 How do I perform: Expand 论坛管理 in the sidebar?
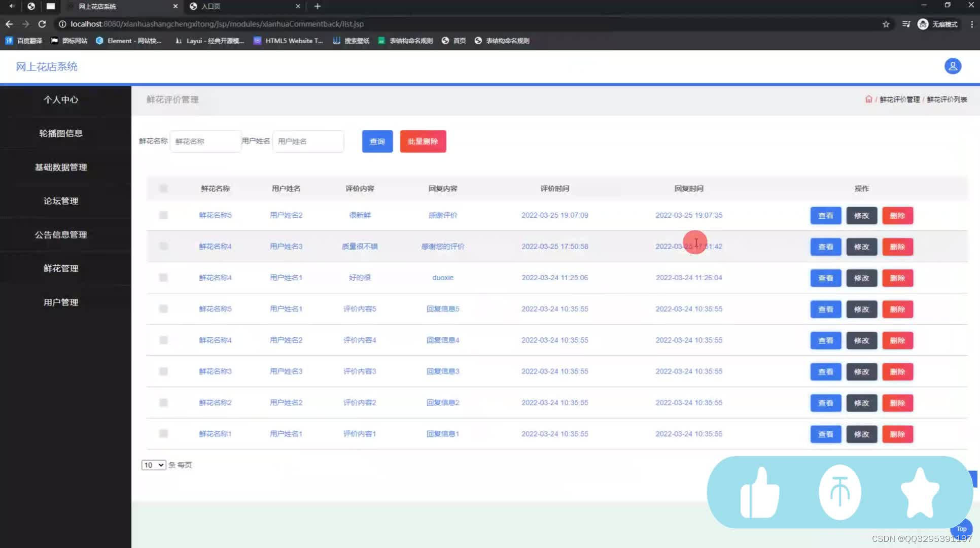61,201
